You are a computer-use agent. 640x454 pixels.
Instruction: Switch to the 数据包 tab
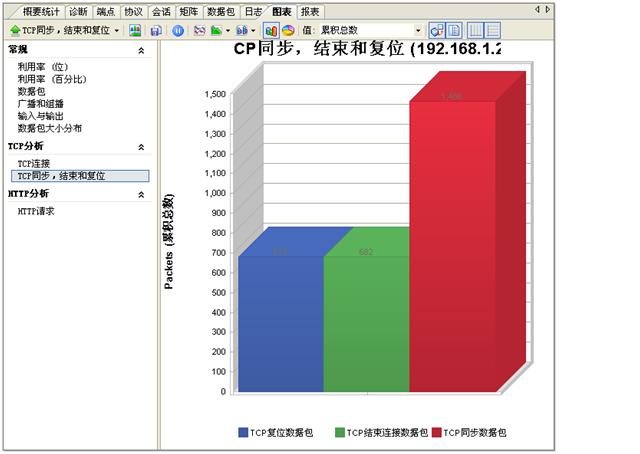click(x=221, y=12)
